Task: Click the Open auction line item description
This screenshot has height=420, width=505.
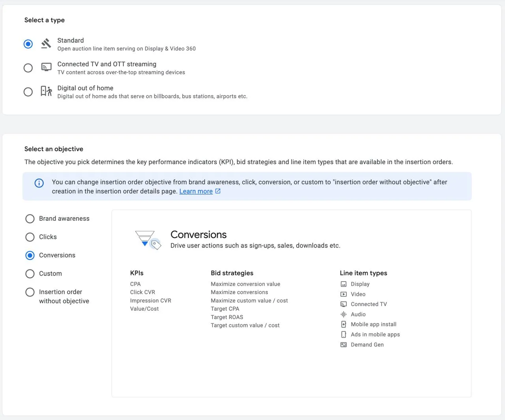Action: point(127,49)
